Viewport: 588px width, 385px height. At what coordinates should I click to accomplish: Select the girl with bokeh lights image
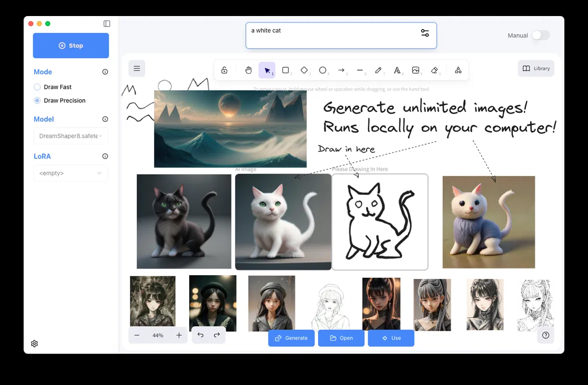213,303
